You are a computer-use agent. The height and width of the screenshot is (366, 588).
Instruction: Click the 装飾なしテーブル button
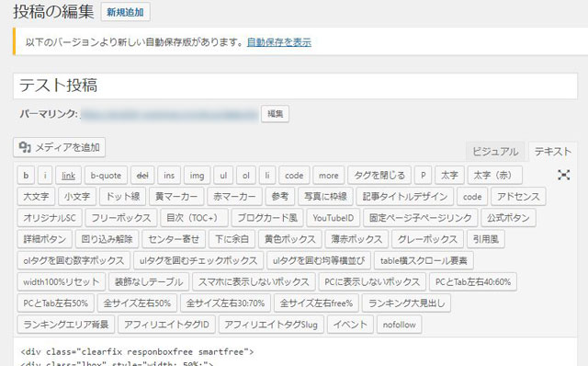[x=149, y=282]
